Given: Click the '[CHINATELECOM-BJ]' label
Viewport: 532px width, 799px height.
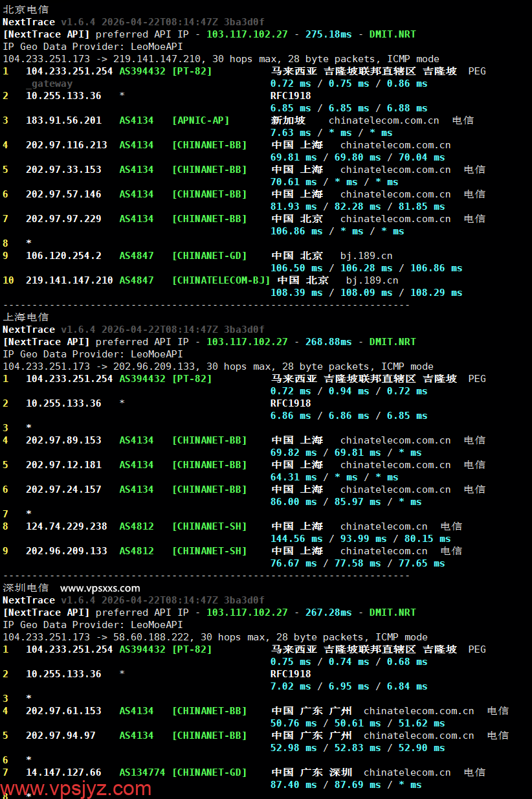Looking at the screenshot, I should click(221, 280).
